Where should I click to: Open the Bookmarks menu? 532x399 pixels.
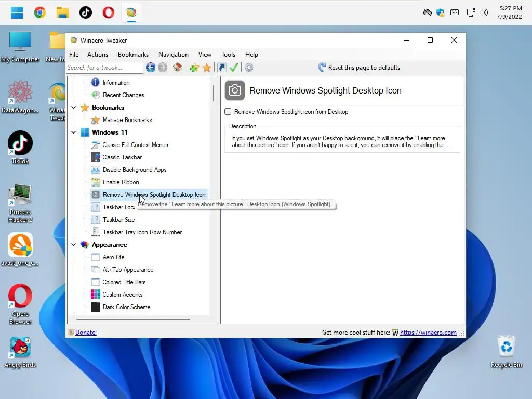click(x=133, y=54)
